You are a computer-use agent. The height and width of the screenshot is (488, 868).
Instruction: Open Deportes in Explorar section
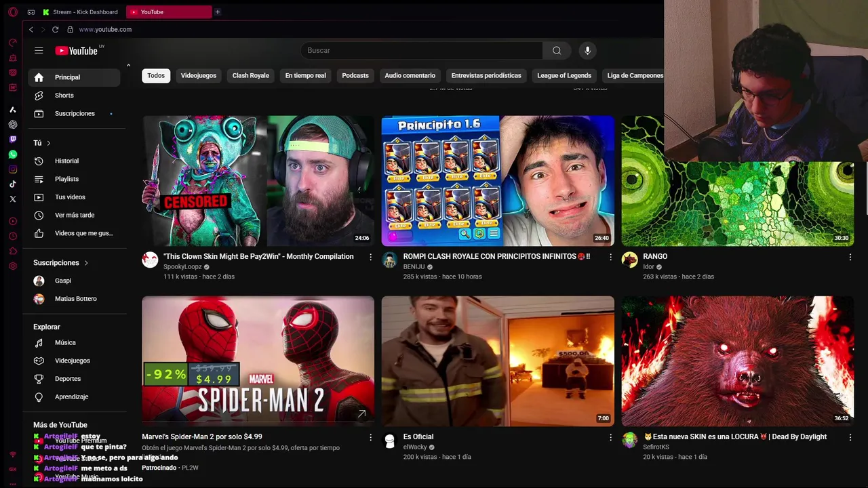point(74,379)
